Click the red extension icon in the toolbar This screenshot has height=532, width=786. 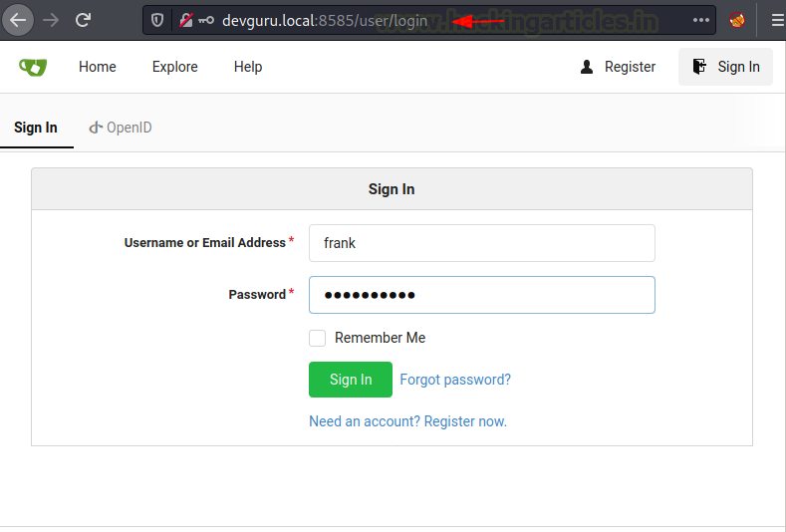737,20
